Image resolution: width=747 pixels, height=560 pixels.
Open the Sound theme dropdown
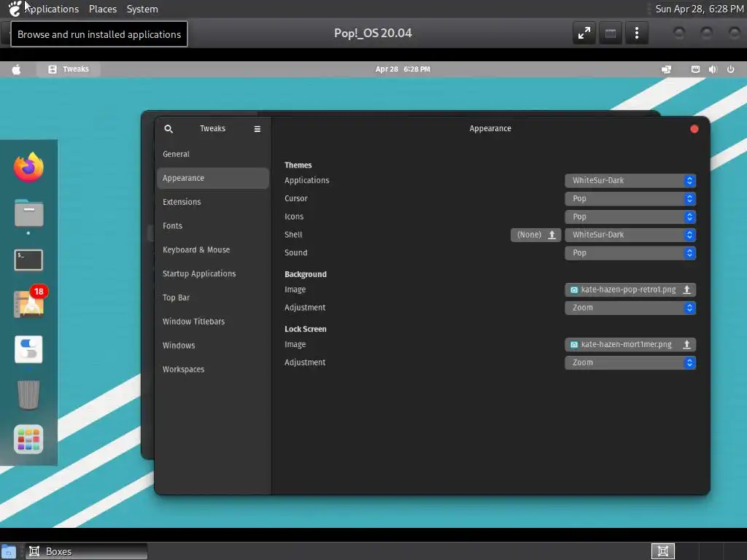coord(630,253)
